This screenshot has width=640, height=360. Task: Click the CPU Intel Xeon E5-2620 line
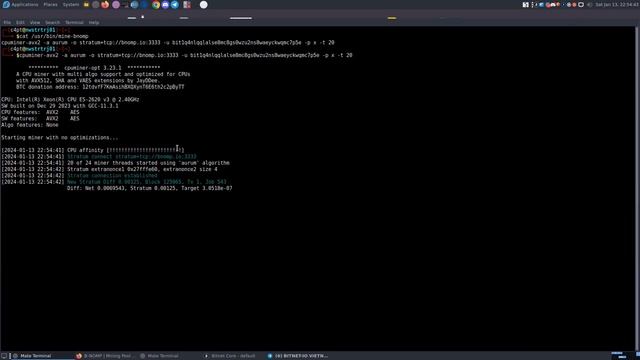[x=70, y=100]
